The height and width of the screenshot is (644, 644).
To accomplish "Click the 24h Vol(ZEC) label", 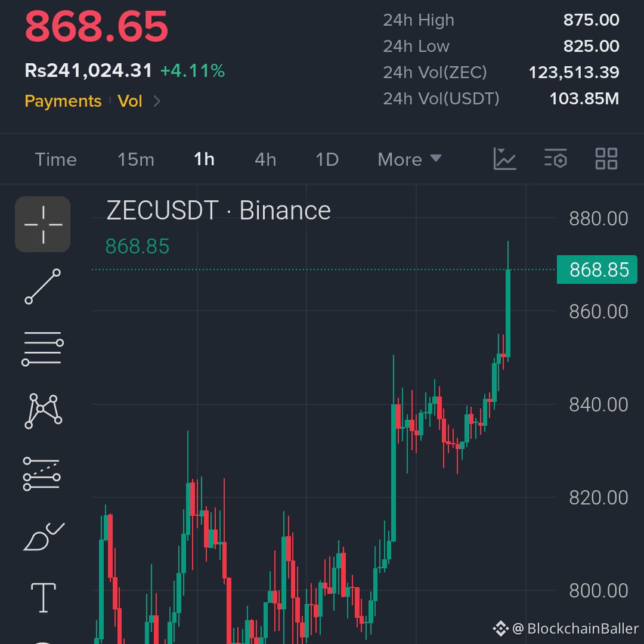I will [x=435, y=72].
